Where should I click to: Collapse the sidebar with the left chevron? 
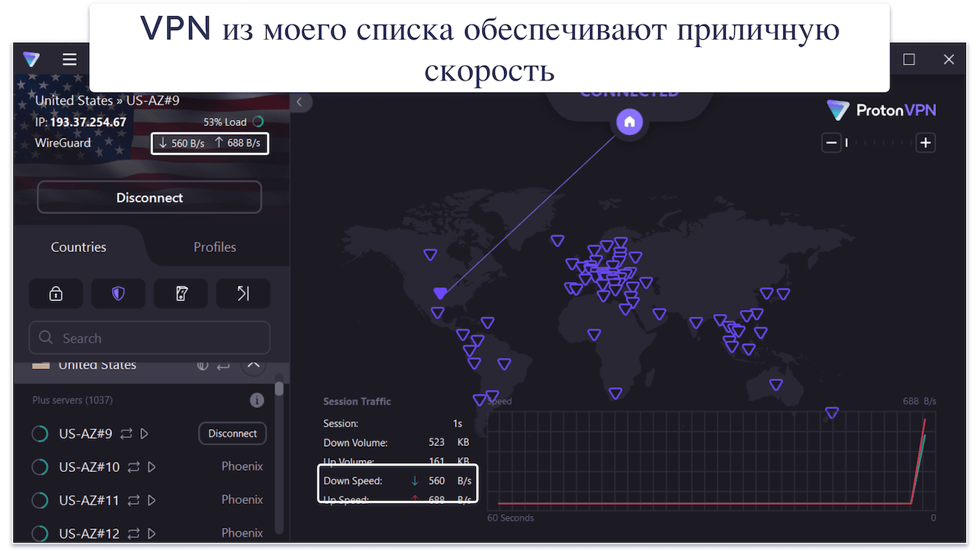pyautogui.click(x=300, y=102)
